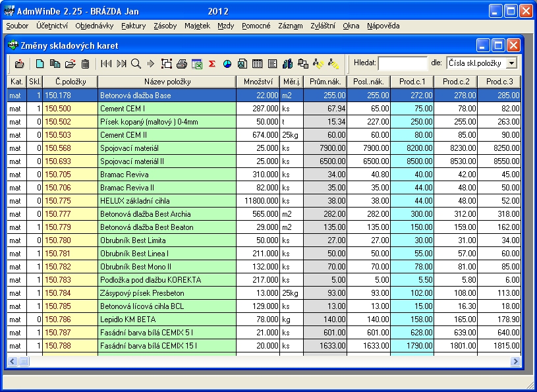This screenshot has width=537, height=392.
Task: Select the 'Spojovací materiál II' row
Action: 264,161
